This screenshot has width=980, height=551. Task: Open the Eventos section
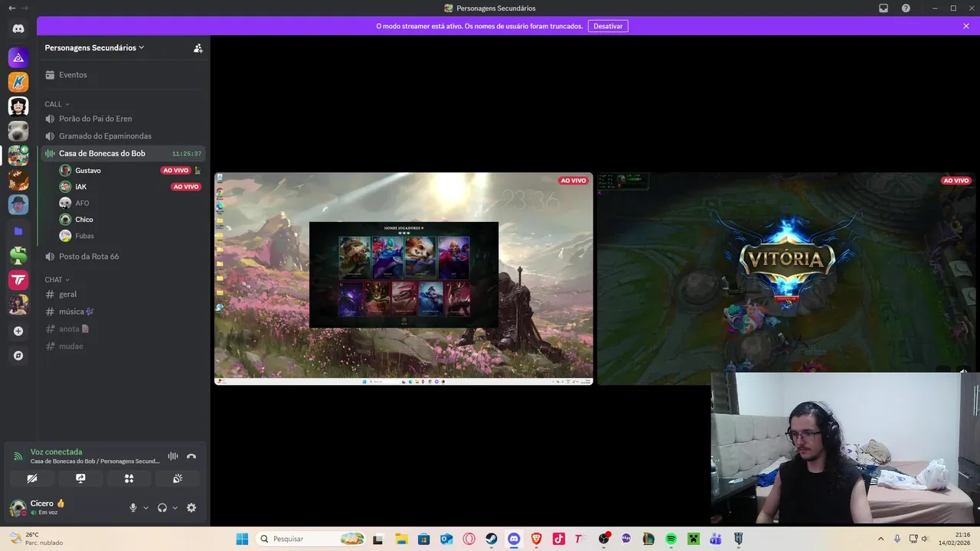pos(122,75)
